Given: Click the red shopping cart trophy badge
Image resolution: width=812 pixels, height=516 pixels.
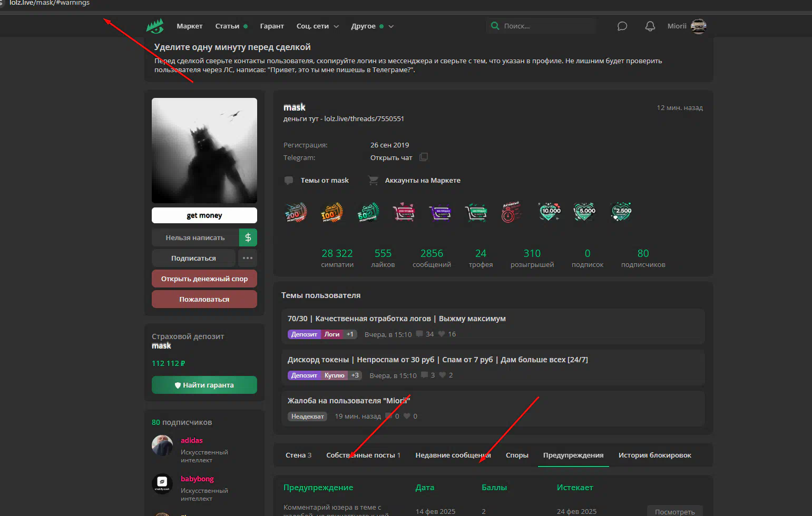Looking at the screenshot, I should [x=404, y=212].
